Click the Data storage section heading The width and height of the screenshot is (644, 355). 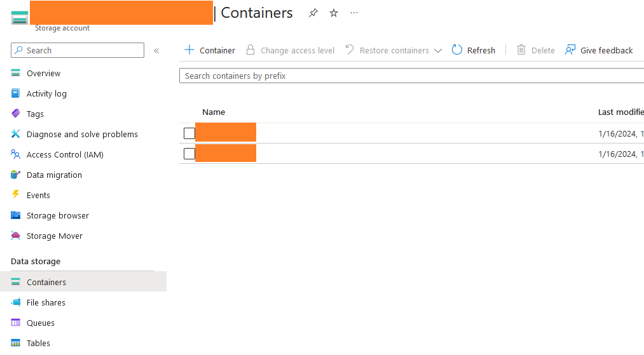click(36, 262)
